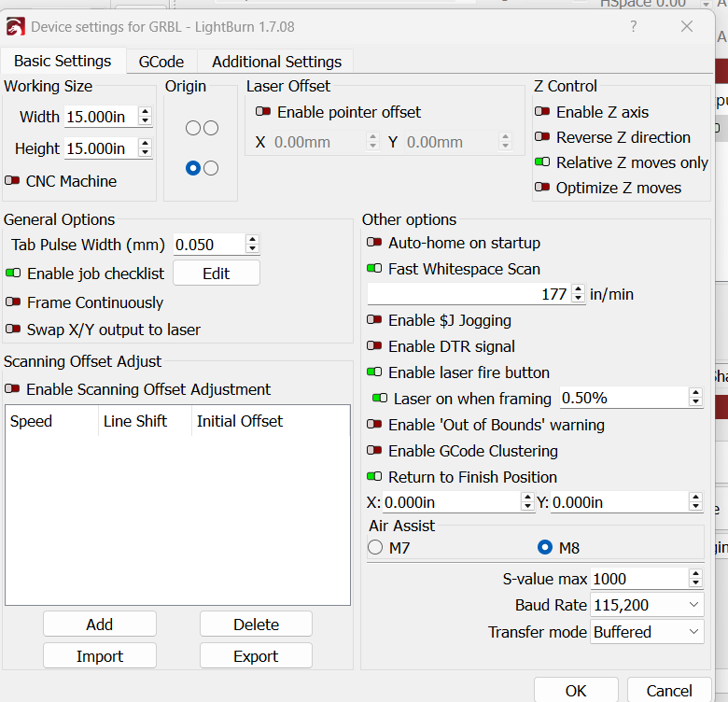Toggle Optimize Z moves
Image resolution: width=728 pixels, height=702 pixels.
[x=542, y=188]
